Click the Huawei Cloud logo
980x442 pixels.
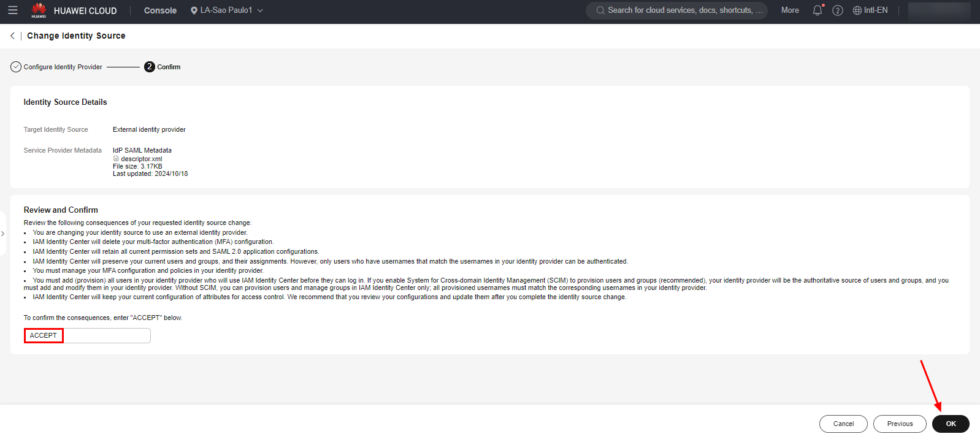pyautogui.click(x=39, y=10)
